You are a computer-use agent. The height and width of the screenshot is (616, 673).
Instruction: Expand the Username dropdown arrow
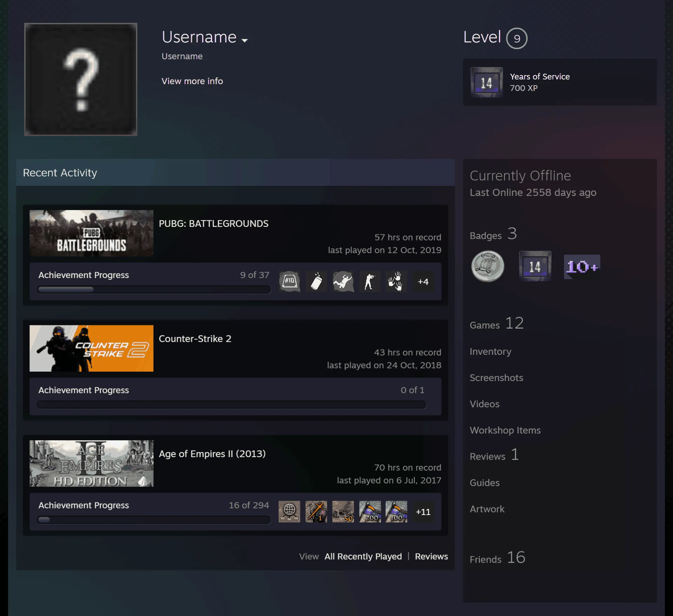(x=245, y=40)
